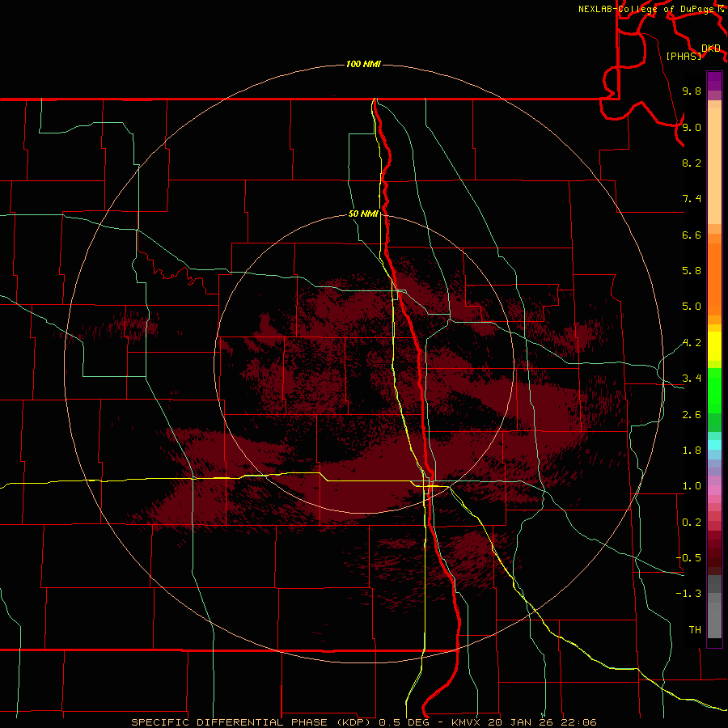Click the 9.0 legend value
Image resolution: width=728 pixels, height=728 pixels.
[692, 127]
